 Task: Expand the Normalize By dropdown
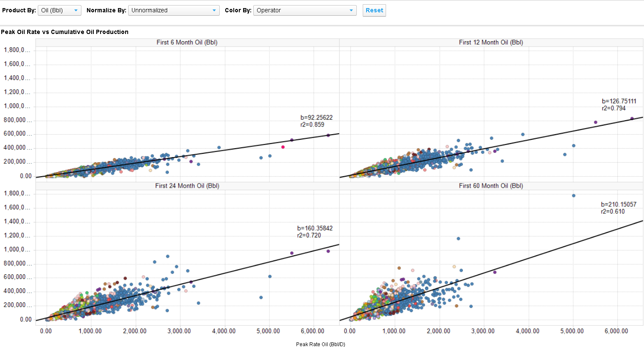(x=174, y=10)
